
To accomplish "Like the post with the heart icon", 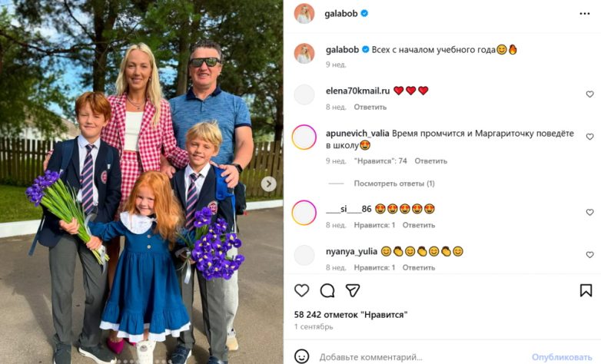I will coord(301,290).
